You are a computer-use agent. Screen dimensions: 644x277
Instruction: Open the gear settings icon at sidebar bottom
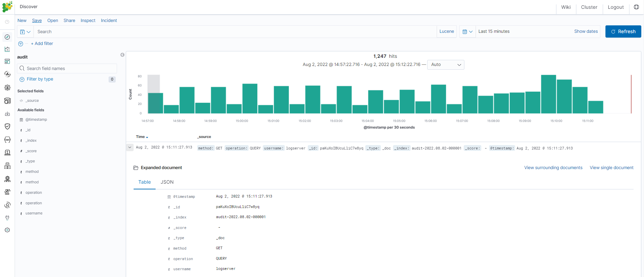[x=7, y=230]
